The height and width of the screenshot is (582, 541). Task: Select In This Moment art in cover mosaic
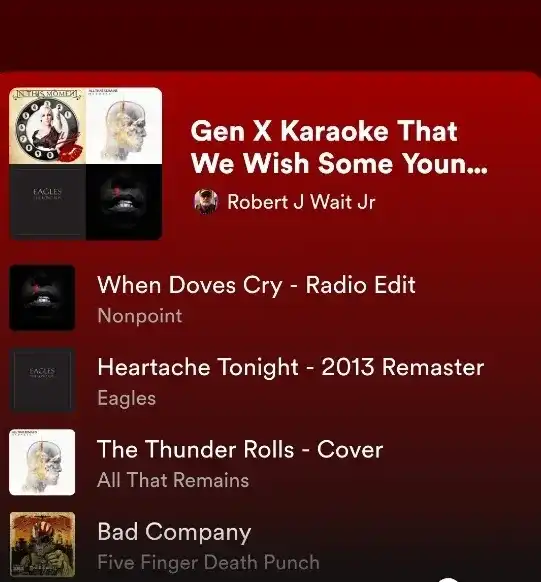tap(47, 125)
